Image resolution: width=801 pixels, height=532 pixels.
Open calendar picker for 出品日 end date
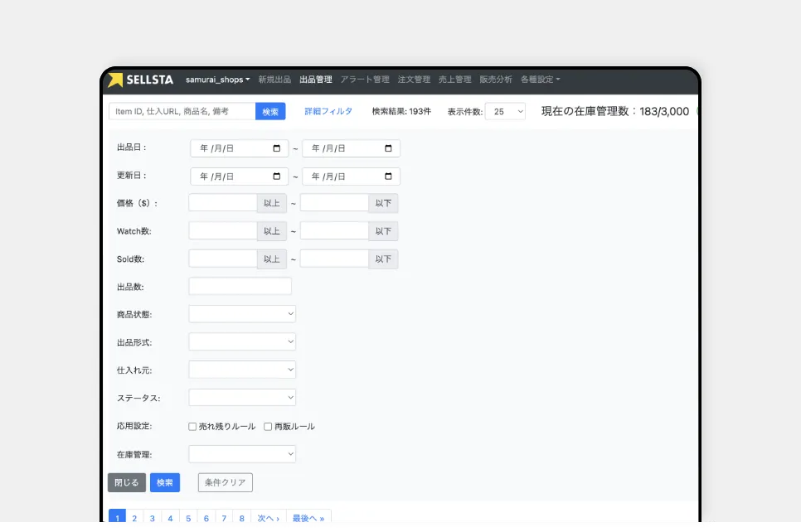tap(388, 149)
